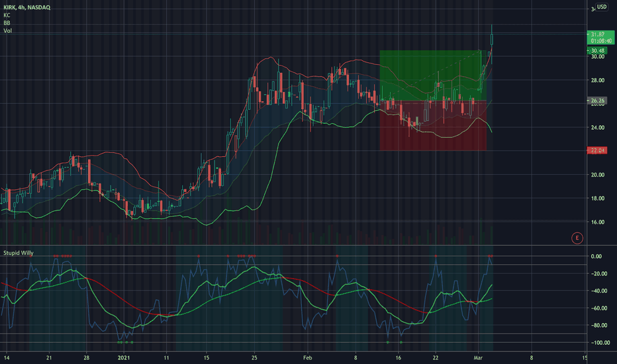Select the green profit zone of long position
Screen dimensions: 617x364
click(x=433, y=75)
